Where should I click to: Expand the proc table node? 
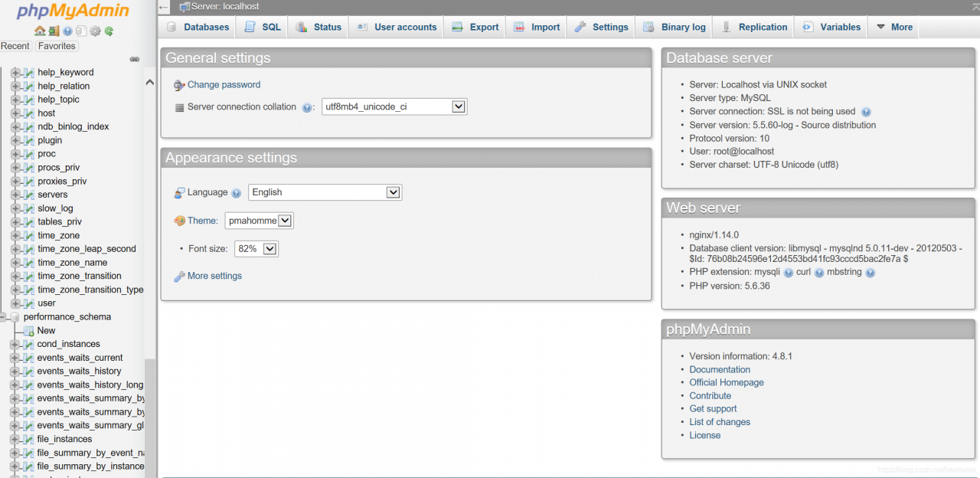click(15, 154)
